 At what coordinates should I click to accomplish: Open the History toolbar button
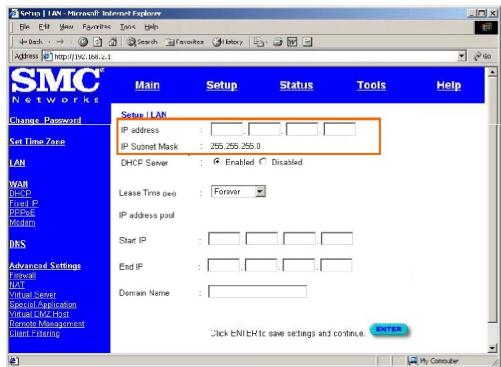pyautogui.click(x=228, y=42)
